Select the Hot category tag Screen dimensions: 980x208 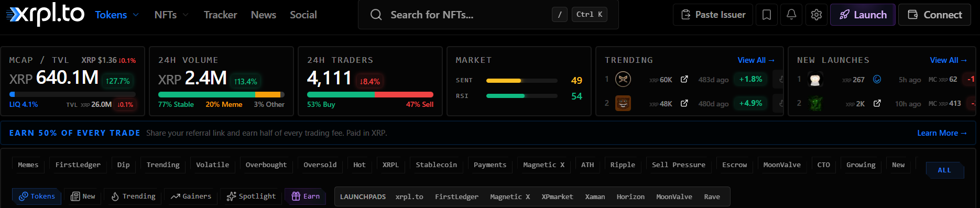click(x=360, y=165)
